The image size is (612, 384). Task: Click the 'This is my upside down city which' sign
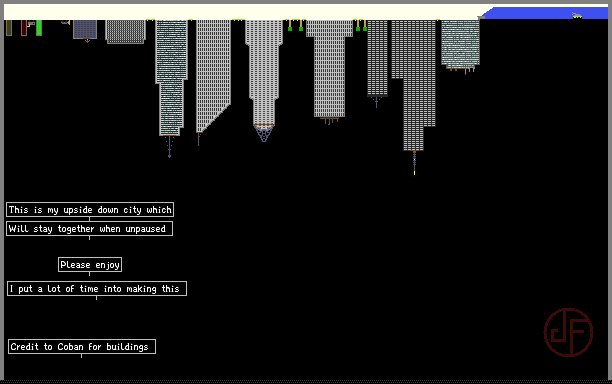click(90, 210)
